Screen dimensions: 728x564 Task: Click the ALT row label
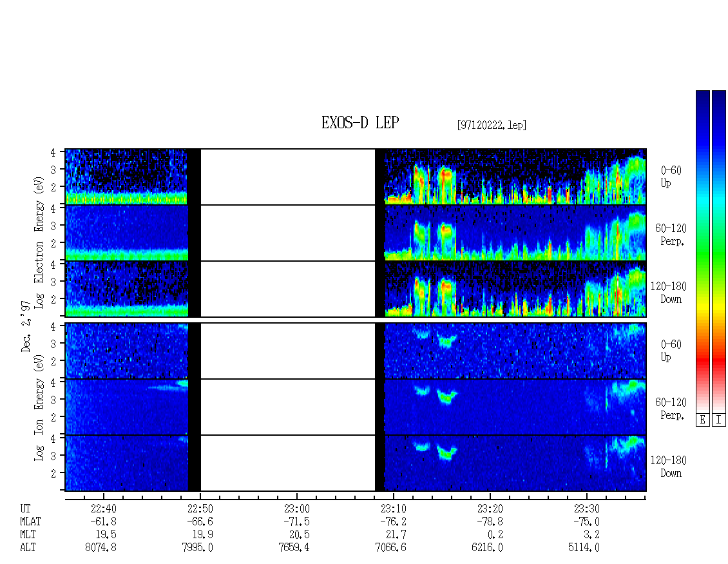pyautogui.click(x=28, y=547)
